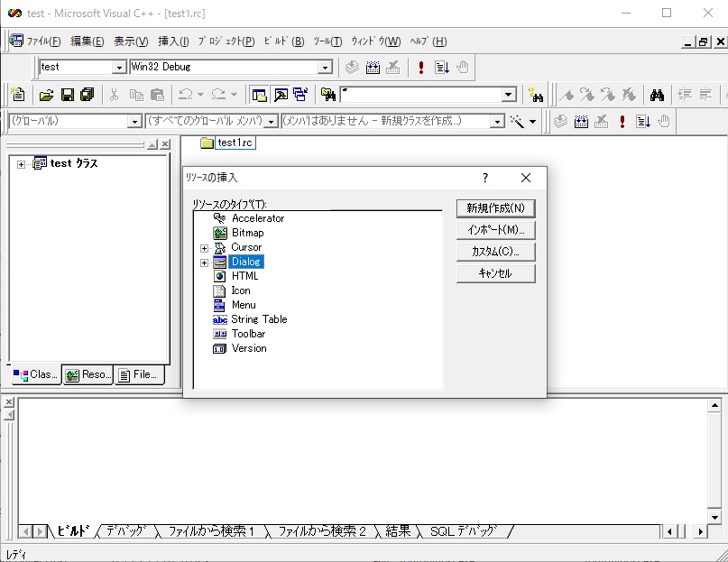The image size is (728, 562).
Task: Select the Bitmap resource type
Action: (247, 233)
